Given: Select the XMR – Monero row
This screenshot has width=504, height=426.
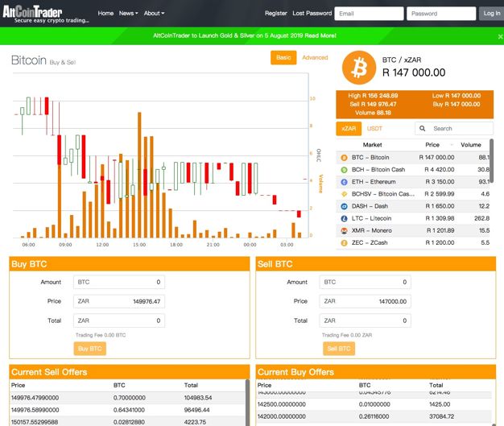Looking at the screenshot, I should click(x=413, y=230).
